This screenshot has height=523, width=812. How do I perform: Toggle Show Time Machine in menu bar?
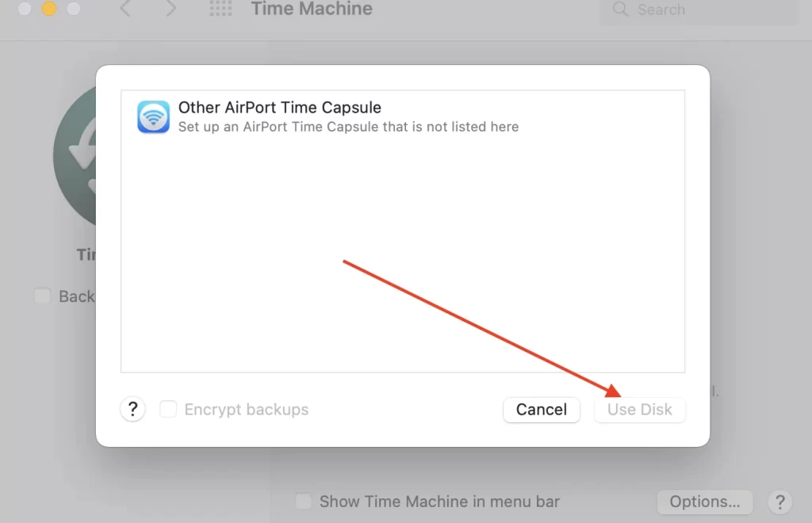(x=304, y=502)
